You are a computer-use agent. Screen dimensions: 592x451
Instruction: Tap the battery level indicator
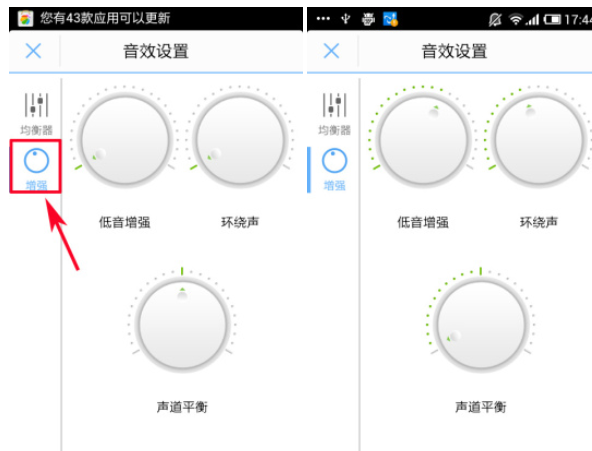click(552, 19)
